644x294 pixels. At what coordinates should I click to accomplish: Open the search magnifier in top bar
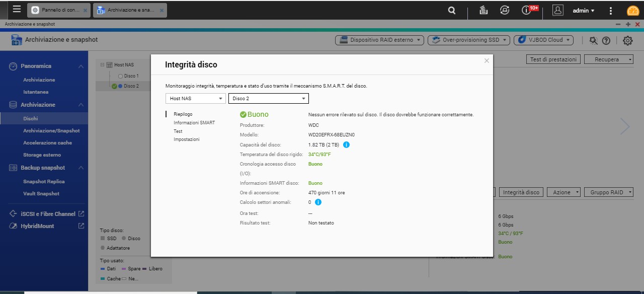452,11
